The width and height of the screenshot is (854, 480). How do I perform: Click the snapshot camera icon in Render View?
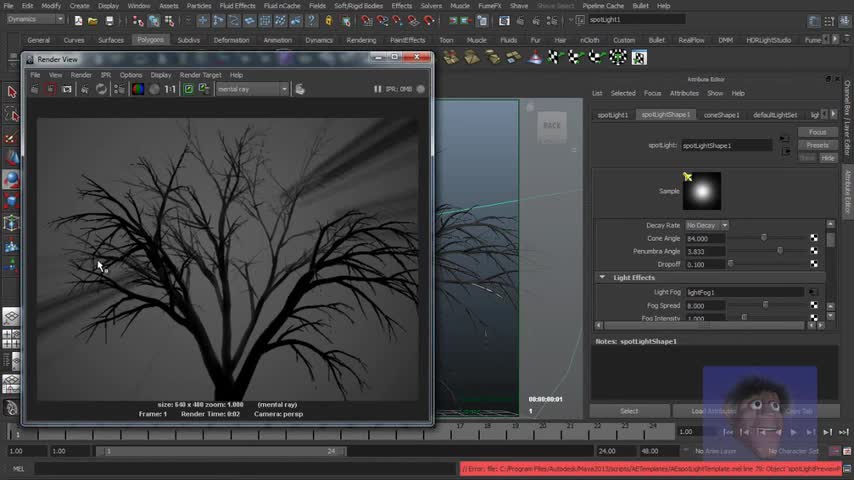pyautogui.click(x=67, y=89)
